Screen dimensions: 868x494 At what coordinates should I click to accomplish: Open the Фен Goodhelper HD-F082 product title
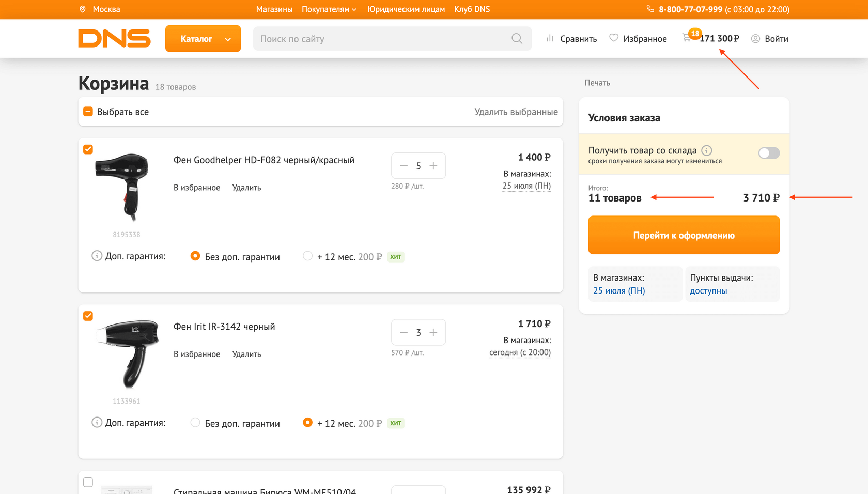point(264,160)
